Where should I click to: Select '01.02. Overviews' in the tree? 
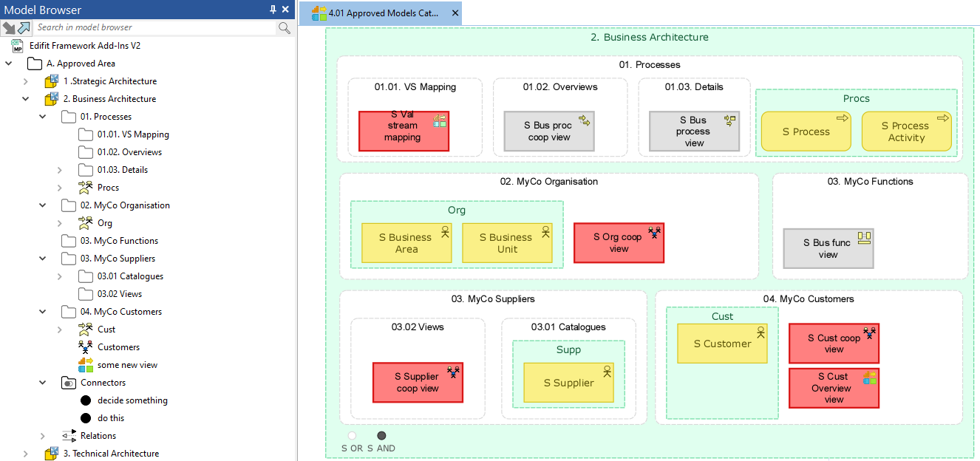pyautogui.click(x=129, y=152)
